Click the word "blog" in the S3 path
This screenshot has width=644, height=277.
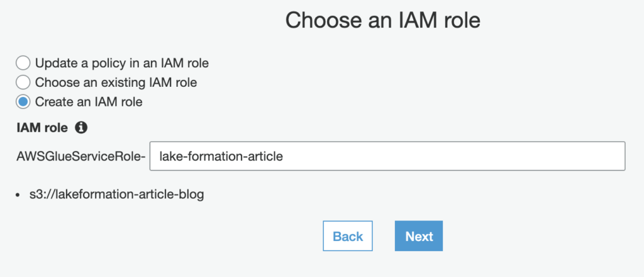pyautogui.click(x=192, y=194)
